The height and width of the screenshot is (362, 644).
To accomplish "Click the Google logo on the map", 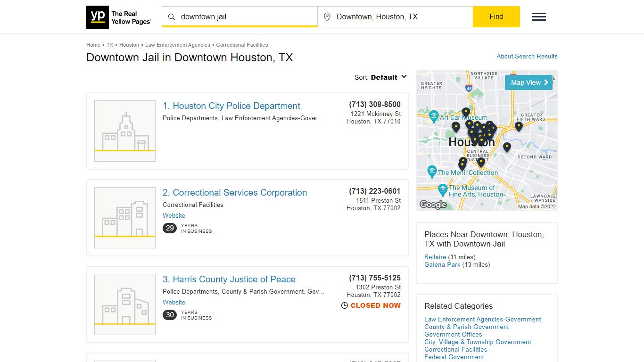I will click(x=433, y=204).
